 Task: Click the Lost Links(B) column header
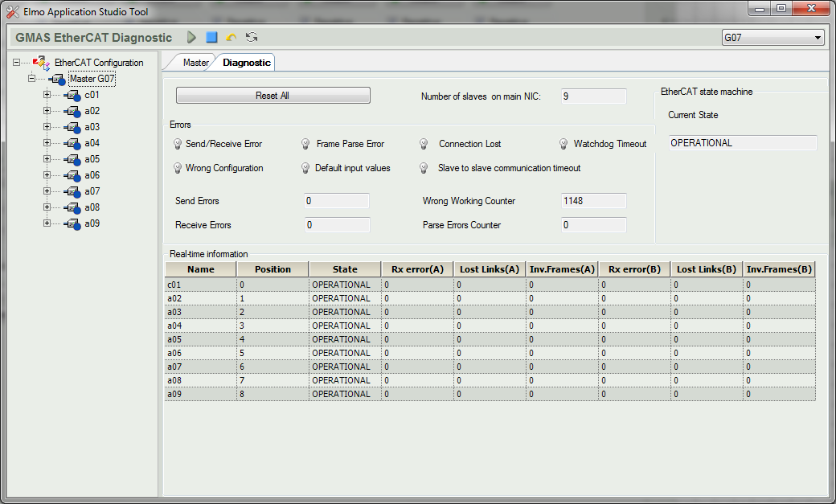tap(707, 269)
